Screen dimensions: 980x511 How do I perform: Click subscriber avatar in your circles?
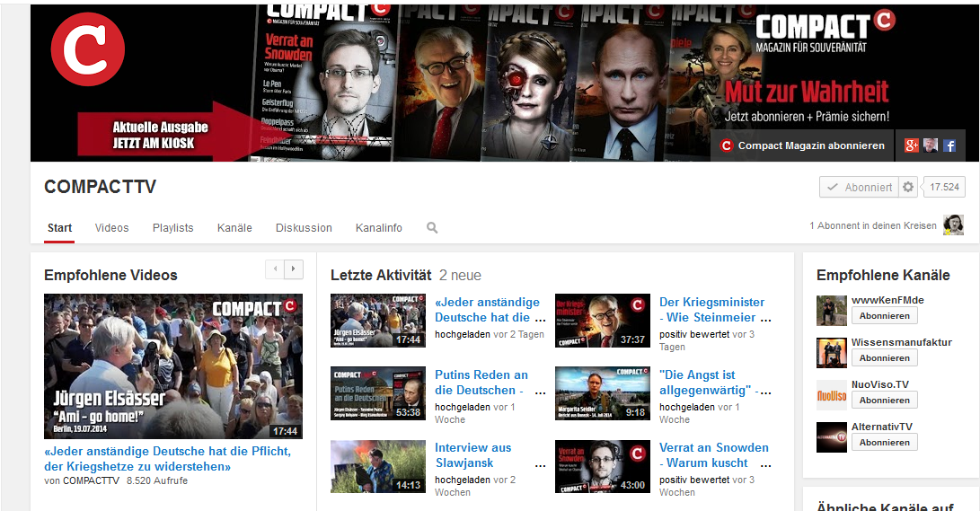pyautogui.click(x=953, y=225)
